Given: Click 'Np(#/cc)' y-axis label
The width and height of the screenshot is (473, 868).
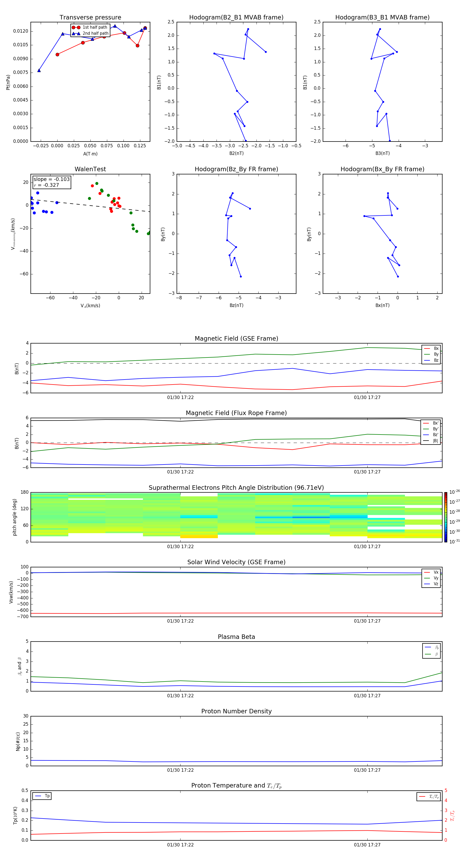Looking at the screenshot, I should click(x=18, y=741).
